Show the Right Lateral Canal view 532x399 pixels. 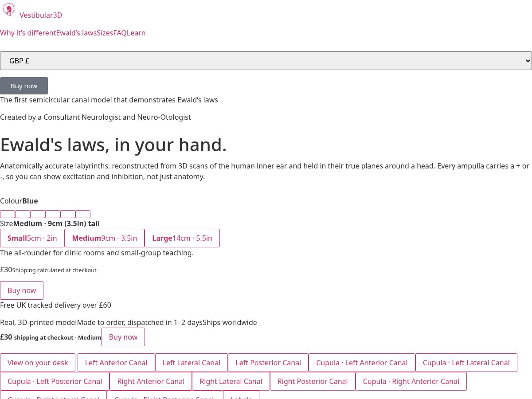pos(231,381)
